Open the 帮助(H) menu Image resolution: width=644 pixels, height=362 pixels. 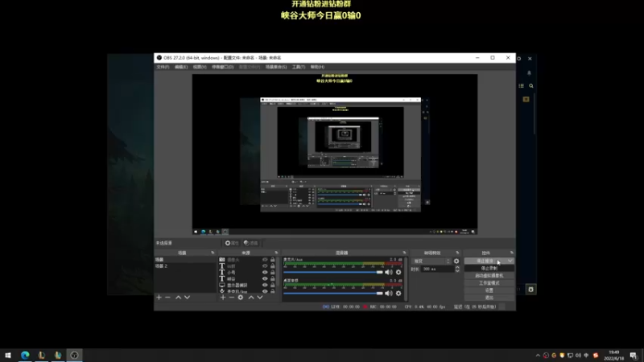(317, 67)
